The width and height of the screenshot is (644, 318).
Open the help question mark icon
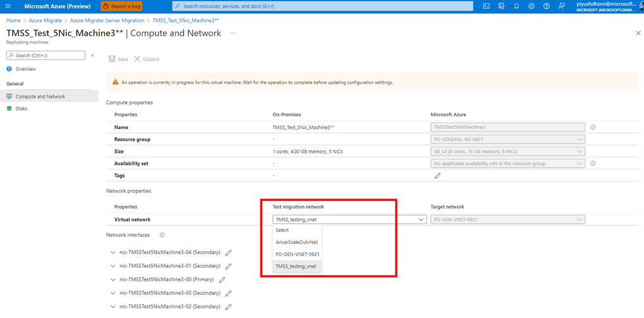point(546,6)
